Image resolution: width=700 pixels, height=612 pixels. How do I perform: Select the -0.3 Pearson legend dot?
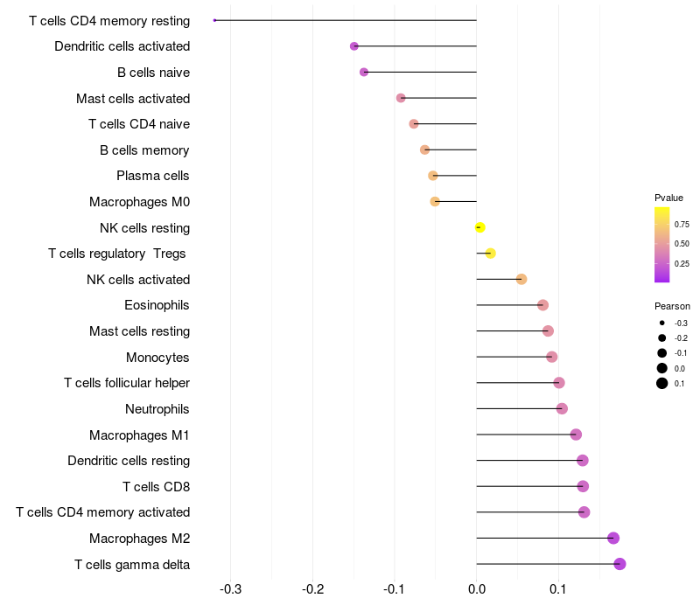click(x=662, y=323)
